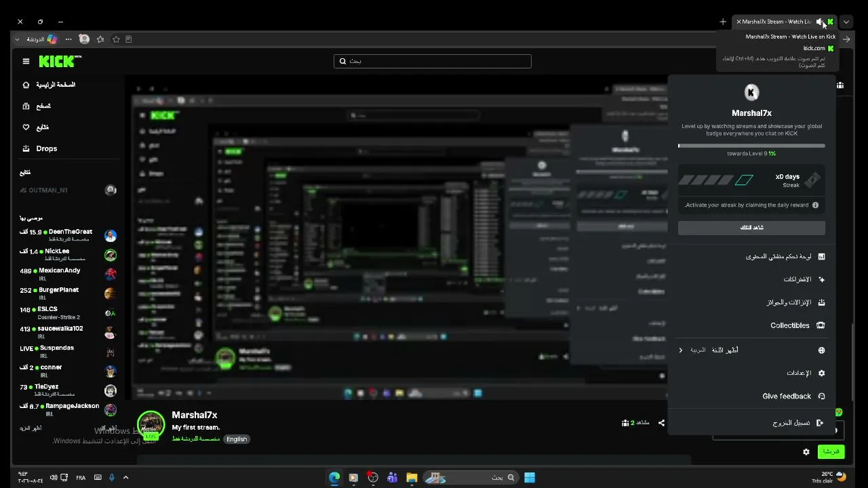Click the language globe icon
Viewport: 868px width, 488px height.
(821, 350)
